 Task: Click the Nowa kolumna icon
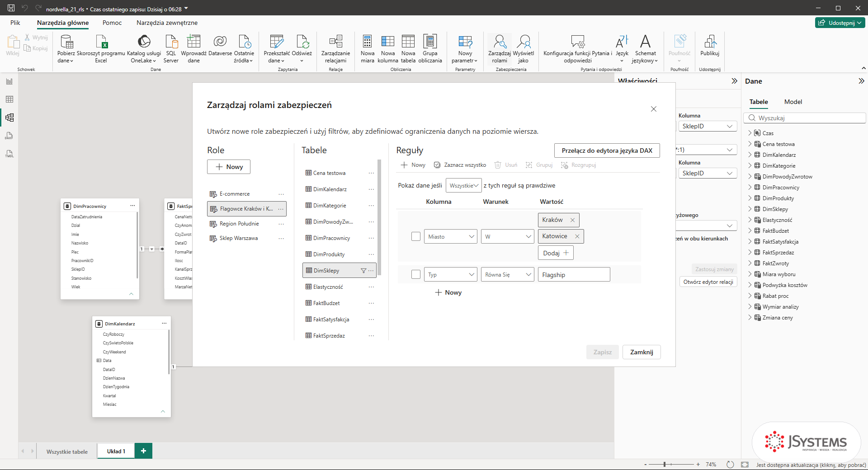tap(388, 49)
